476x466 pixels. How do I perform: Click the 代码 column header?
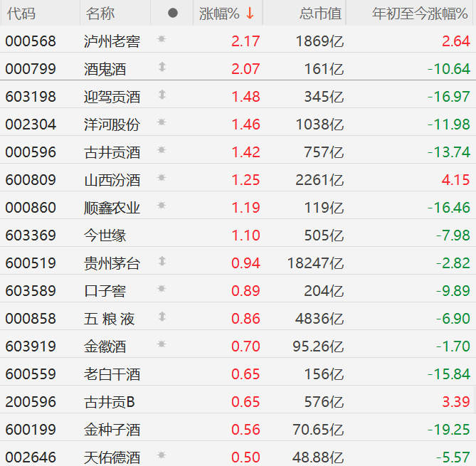20,14
